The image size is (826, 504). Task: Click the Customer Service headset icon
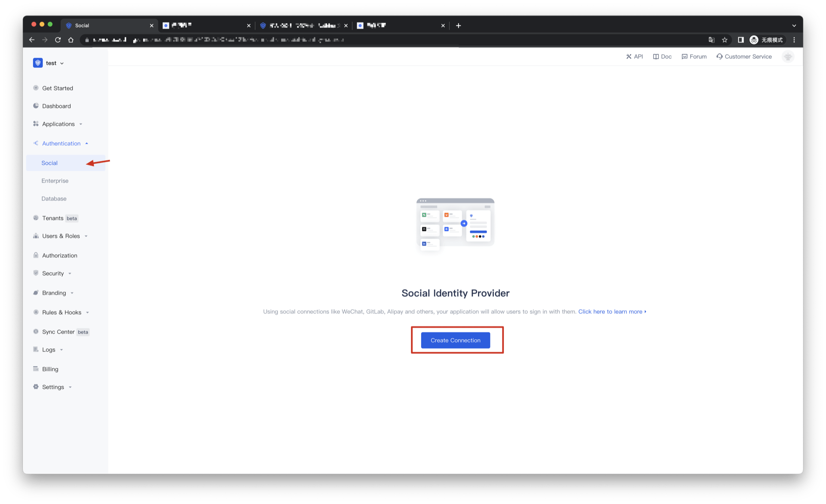click(719, 56)
